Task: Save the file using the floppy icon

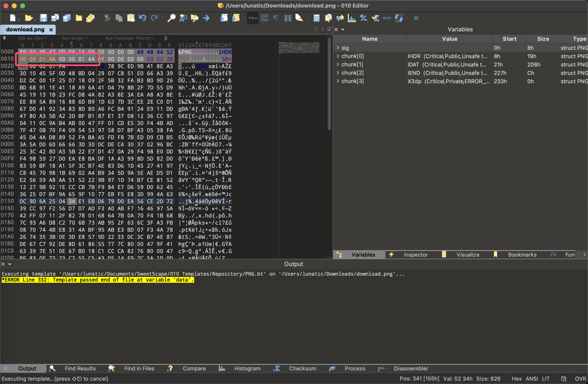Action: [x=44, y=18]
